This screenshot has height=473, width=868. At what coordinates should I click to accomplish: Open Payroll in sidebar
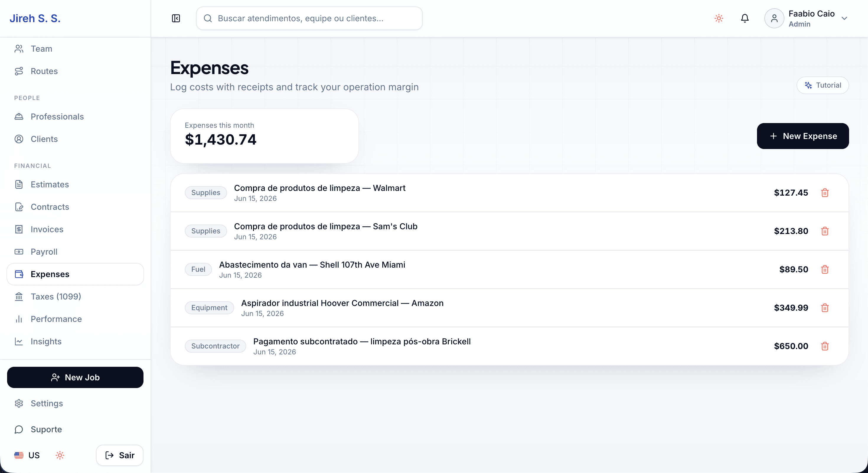click(75, 252)
